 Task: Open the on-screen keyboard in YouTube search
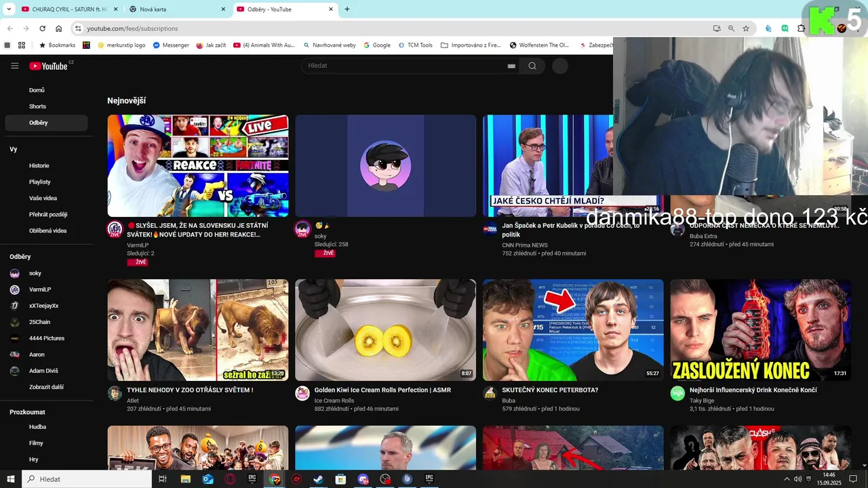(511, 66)
